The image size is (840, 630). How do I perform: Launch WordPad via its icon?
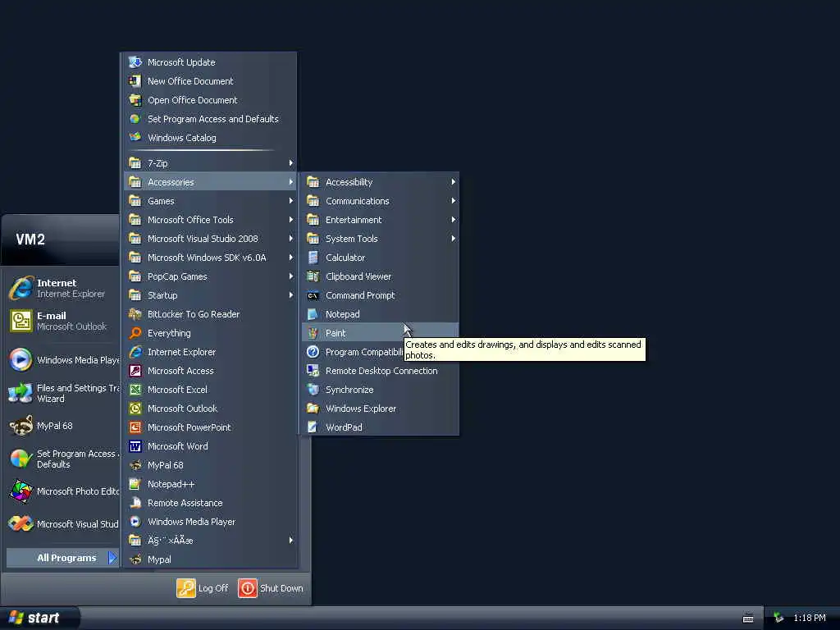click(313, 427)
